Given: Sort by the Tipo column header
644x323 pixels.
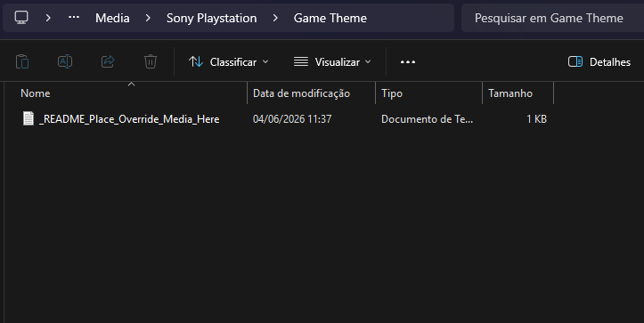Looking at the screenshot, I should click(x=392, y=93).
